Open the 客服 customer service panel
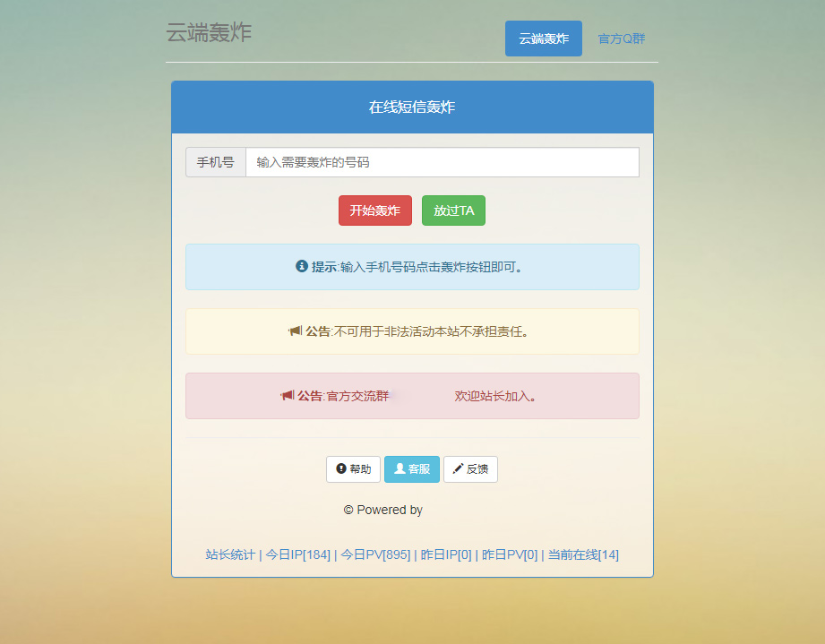825x644 pixels. 412,468
